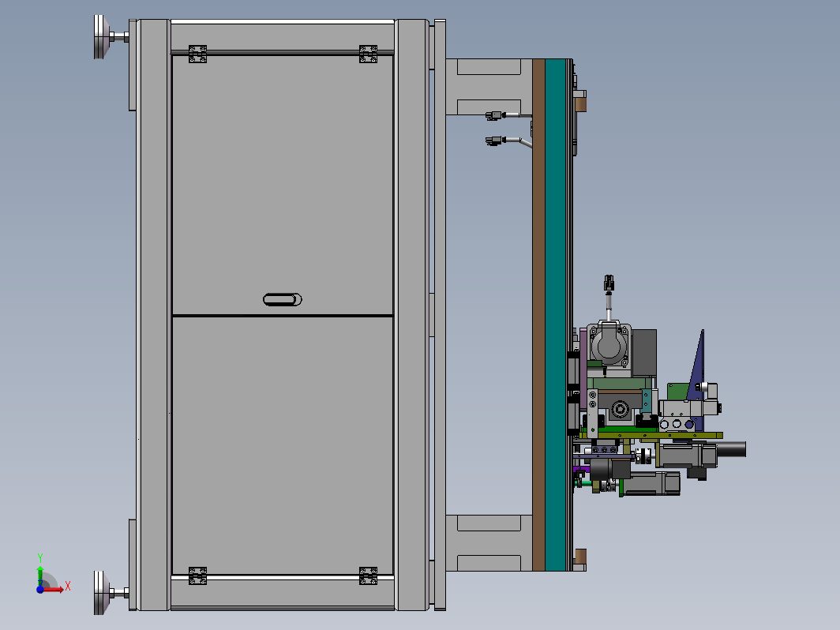Viewport: 840px width, 630px height.
Task: Select the oval handle on the cabinet door
Action: tap(283, 299)
